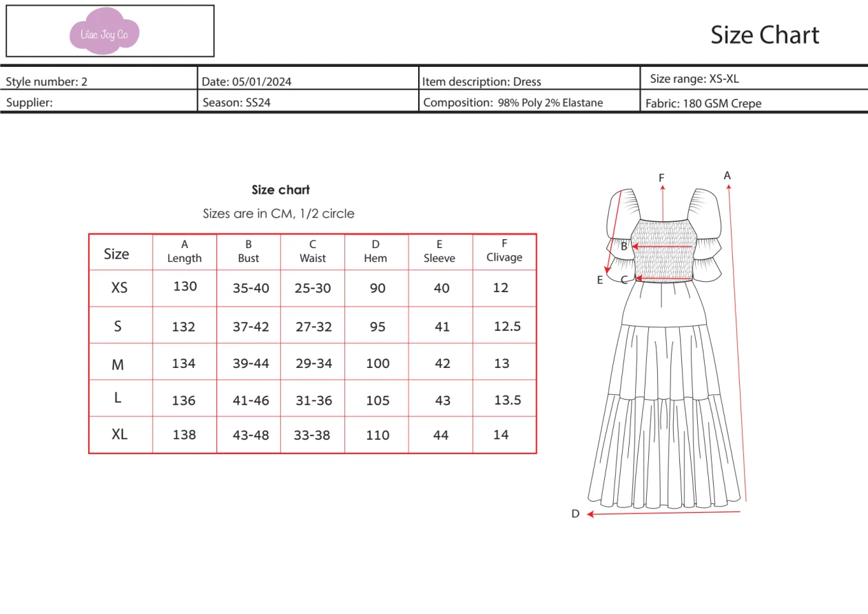Image resolution: width=868 pixels, height=614 pixels.
Task: Select waist value "29-34"
Action: [313, 363]
